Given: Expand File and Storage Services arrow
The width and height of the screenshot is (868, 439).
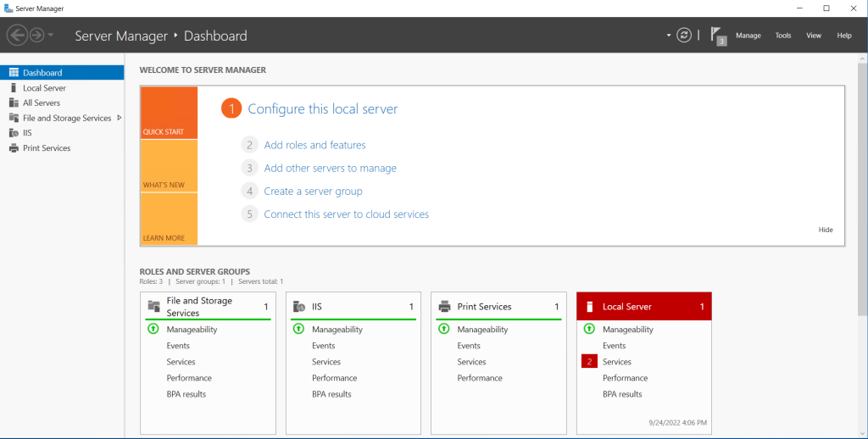Looking at the screenshot, I should pos(119,118).
